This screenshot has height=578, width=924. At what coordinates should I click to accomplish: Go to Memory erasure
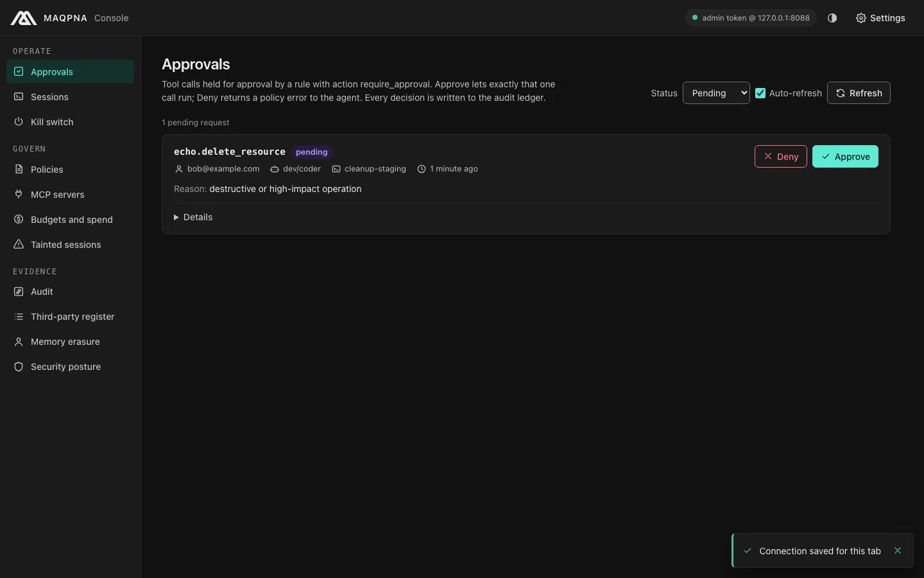click(x=70, y=342)
